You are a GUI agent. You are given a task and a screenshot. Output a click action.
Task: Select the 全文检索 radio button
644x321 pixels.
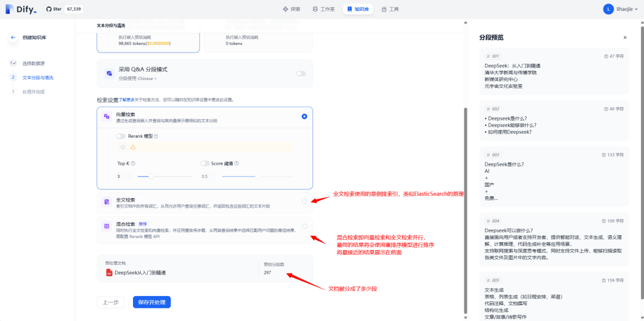(304, 202)
